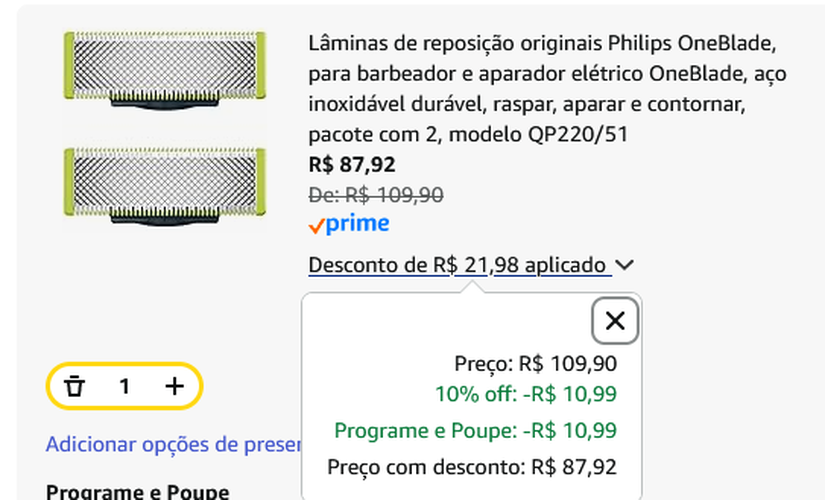Close the discount details popover

coord(615,321)
